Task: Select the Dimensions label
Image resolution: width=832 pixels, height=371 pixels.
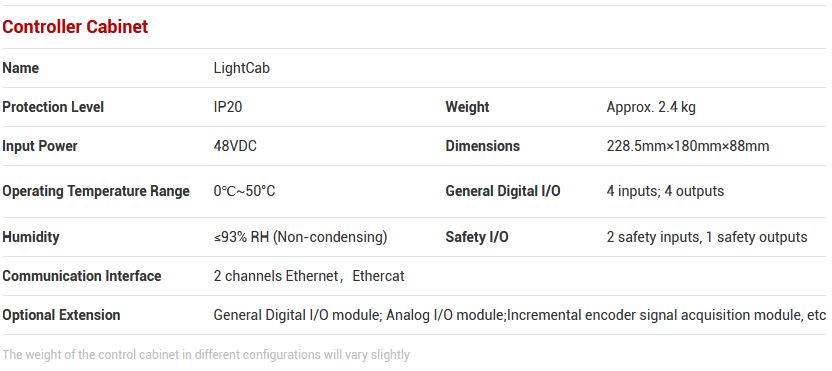Action: click(483, 146)
